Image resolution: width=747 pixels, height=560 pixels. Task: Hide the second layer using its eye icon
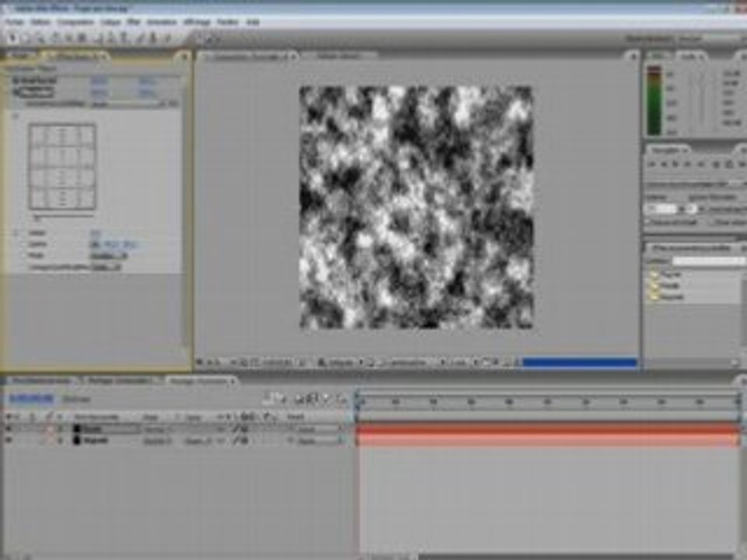9,440
